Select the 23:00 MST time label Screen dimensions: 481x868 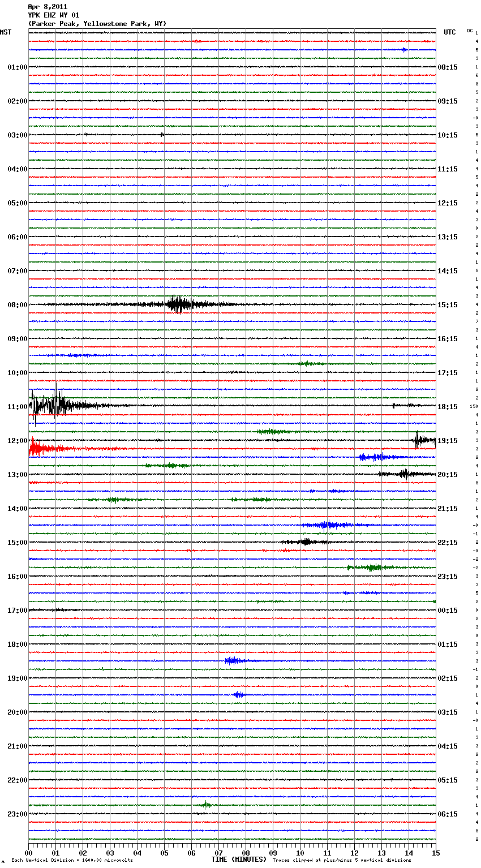[x=18, y=814]
